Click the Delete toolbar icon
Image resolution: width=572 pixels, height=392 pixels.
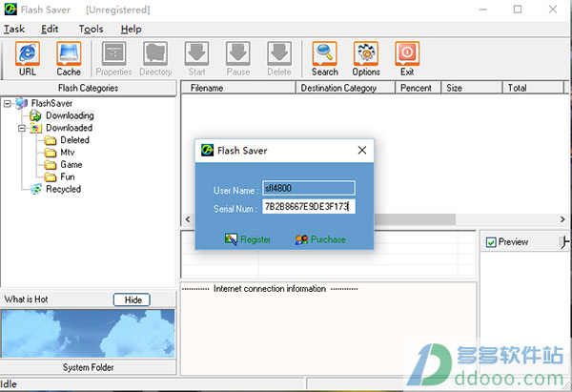(x=279, y=59)
